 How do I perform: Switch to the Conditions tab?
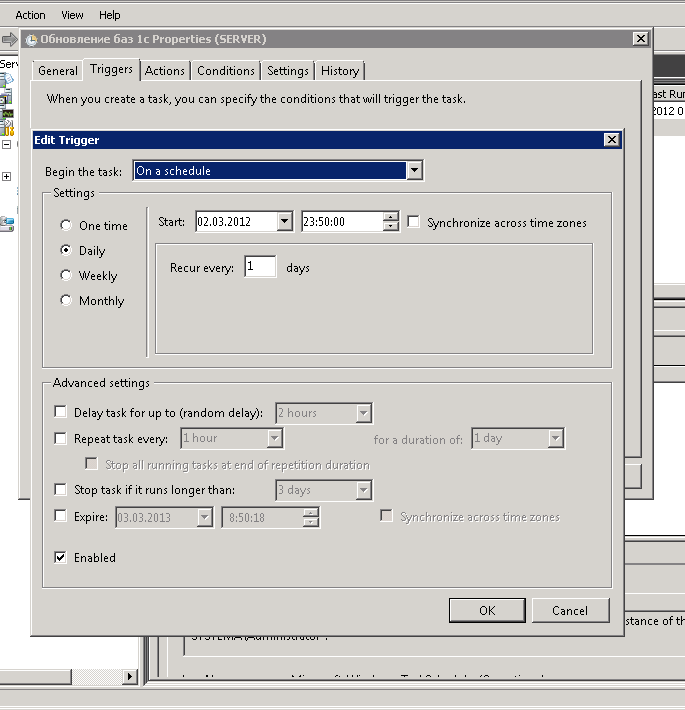point(225,71)
